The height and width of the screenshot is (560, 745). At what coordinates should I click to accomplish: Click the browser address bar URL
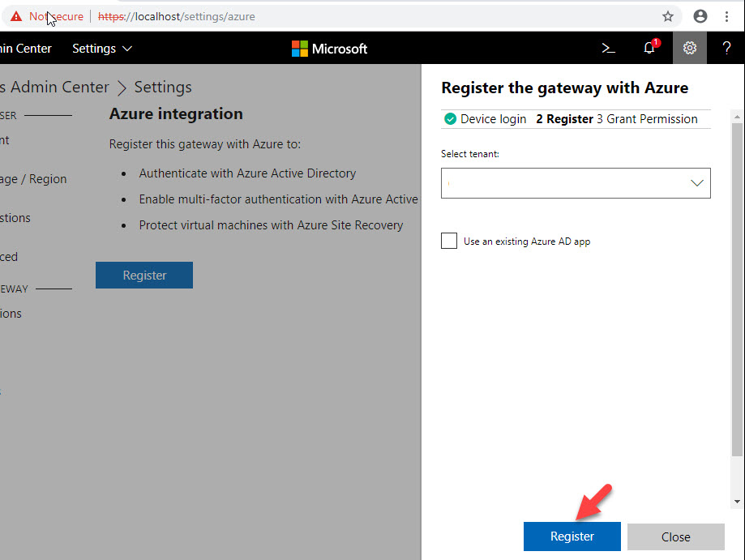(x=176, y=17)
